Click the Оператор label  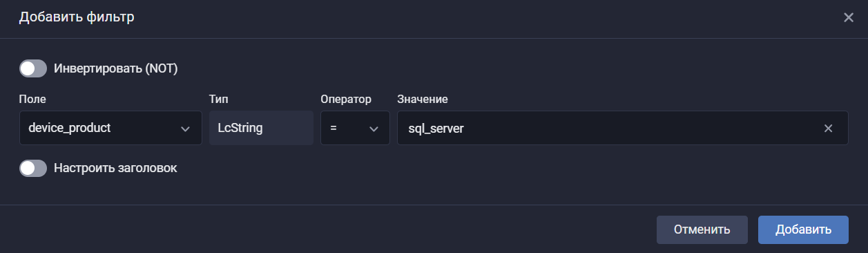(x=346, y=99)
